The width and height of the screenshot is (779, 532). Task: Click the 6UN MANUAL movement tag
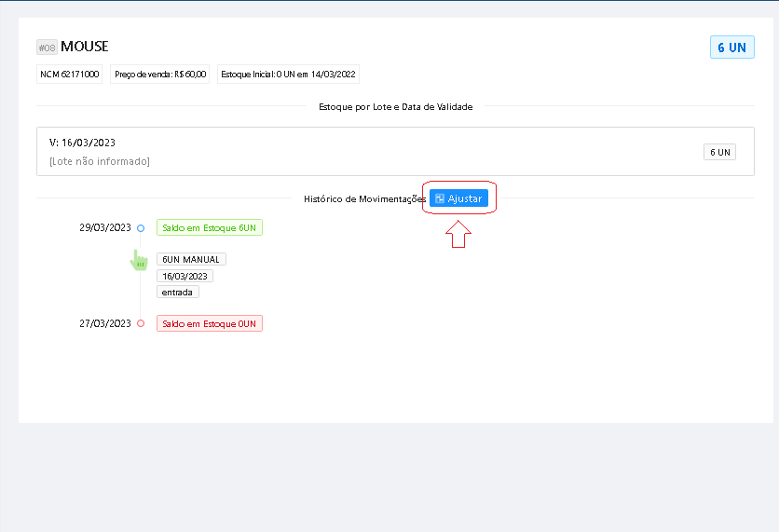pyautogui.click(x=191, y=260)
